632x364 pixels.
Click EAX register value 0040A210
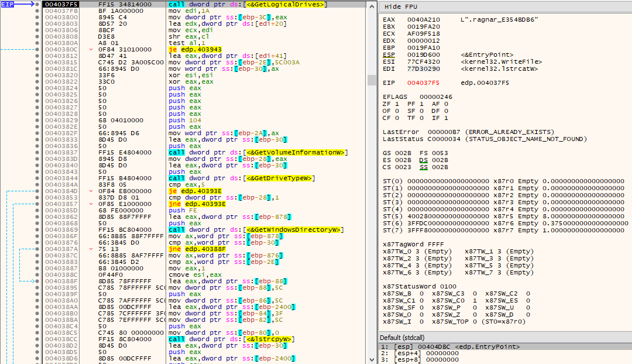424,19
